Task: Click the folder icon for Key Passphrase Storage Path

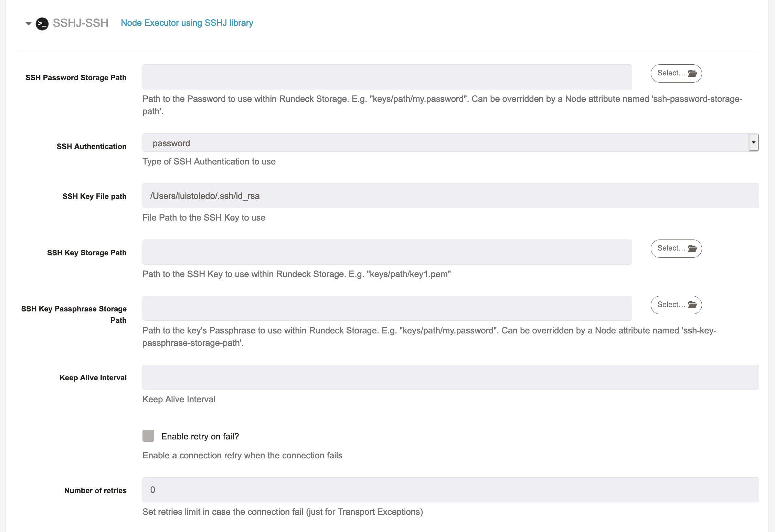Action: 692,305
